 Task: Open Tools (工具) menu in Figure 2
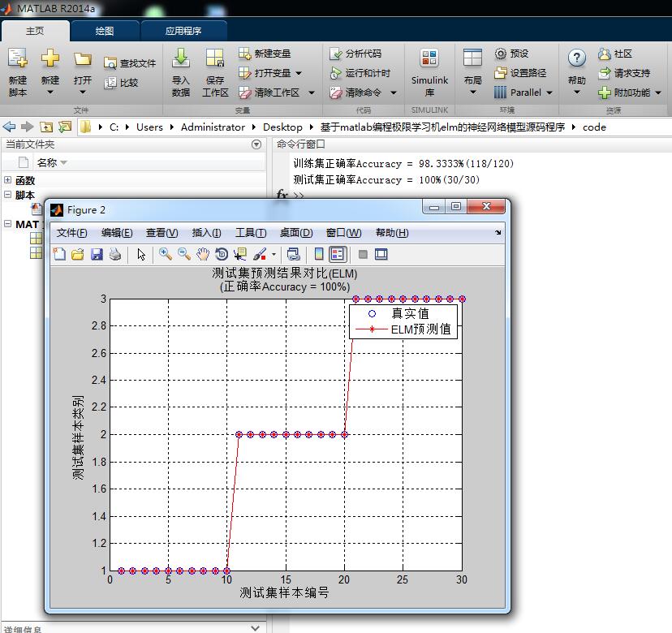click(251, 233)
